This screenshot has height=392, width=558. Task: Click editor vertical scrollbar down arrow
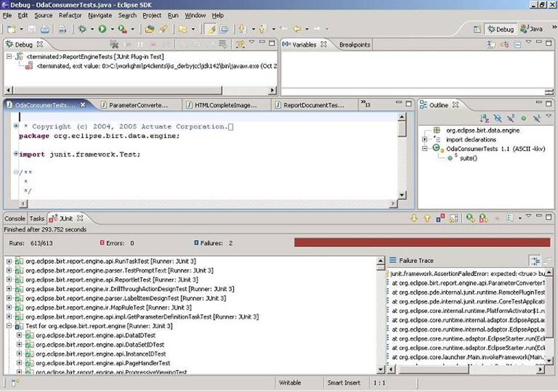402,195
